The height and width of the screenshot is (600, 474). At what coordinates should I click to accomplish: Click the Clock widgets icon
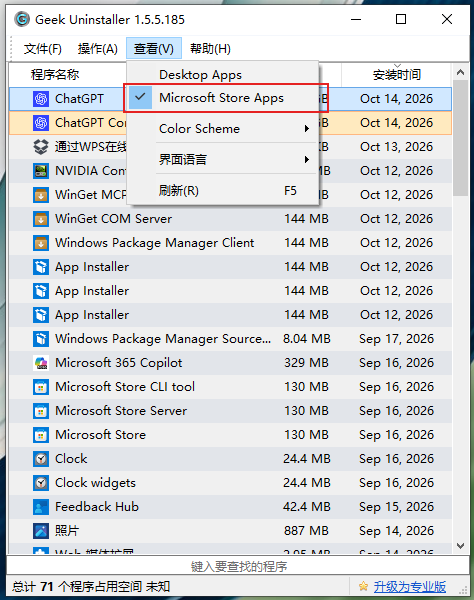(41, 483)
